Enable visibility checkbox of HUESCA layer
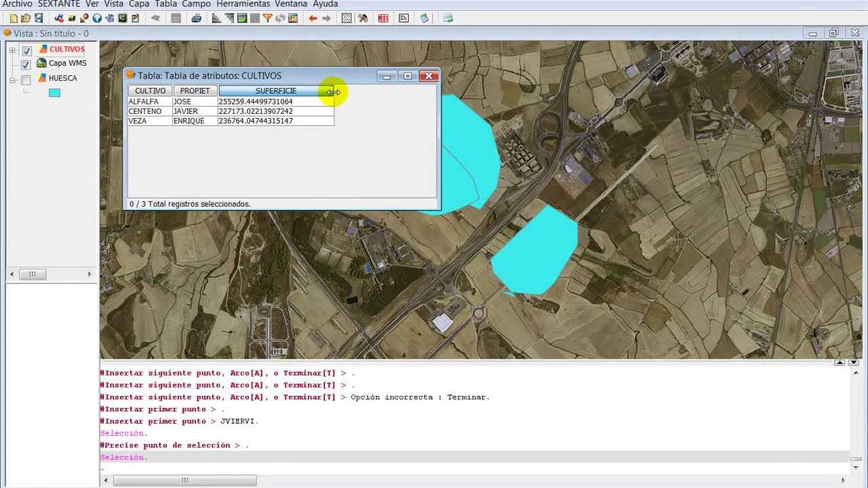Screen dimensions: 868x488 click(x=26, y=80)
